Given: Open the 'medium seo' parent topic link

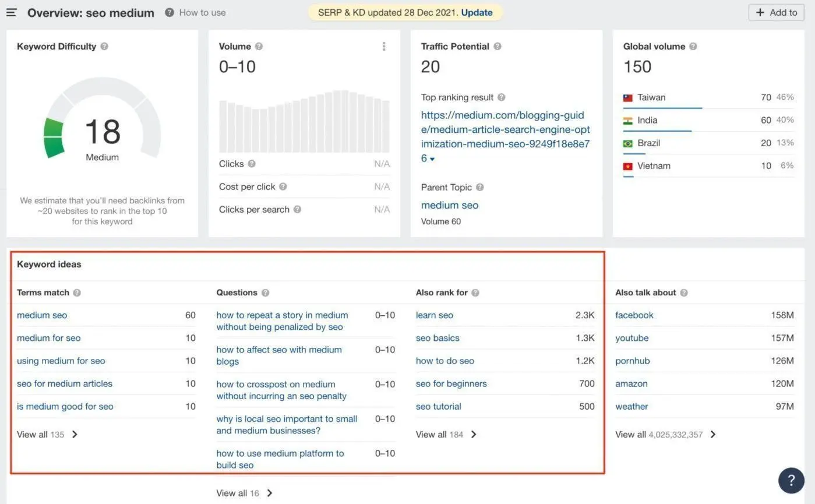Looking at the screenshot, I should pos(449,205).
